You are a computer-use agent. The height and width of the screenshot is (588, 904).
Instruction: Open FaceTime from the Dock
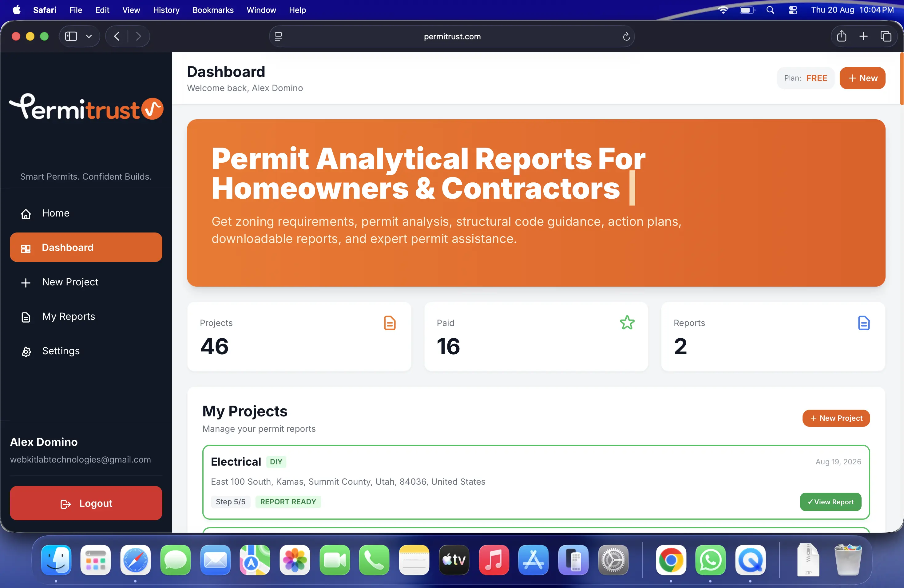tap(335, 560)
